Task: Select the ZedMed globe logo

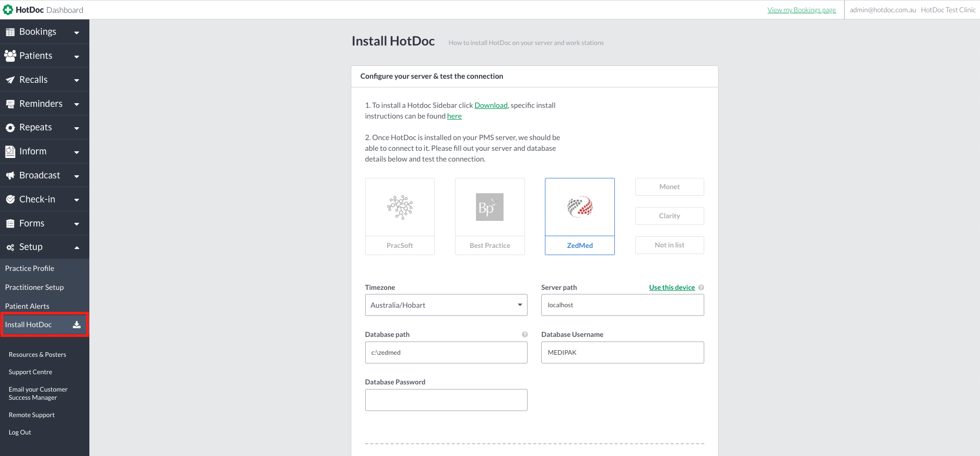Action: click(x=580, y=207)
